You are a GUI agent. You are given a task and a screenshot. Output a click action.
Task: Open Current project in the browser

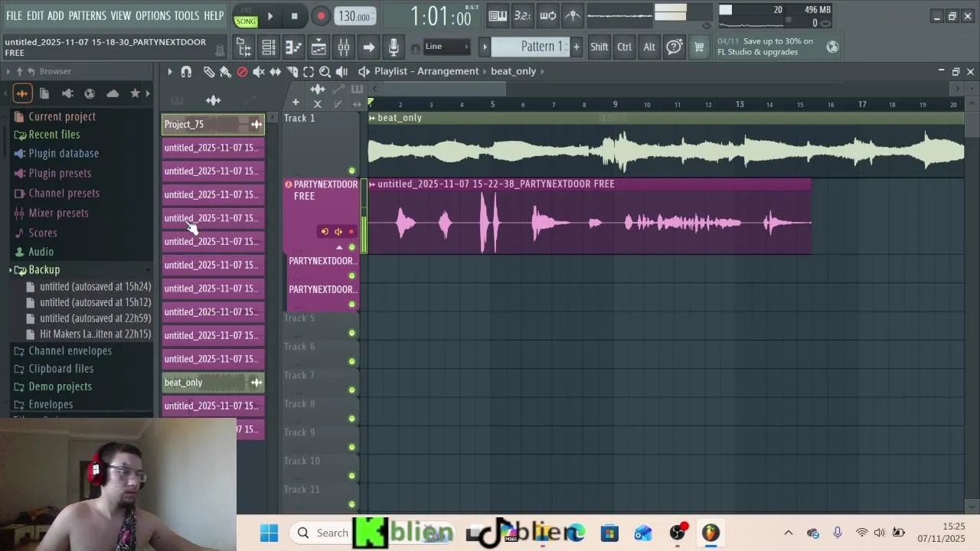(x=62, y=116)
